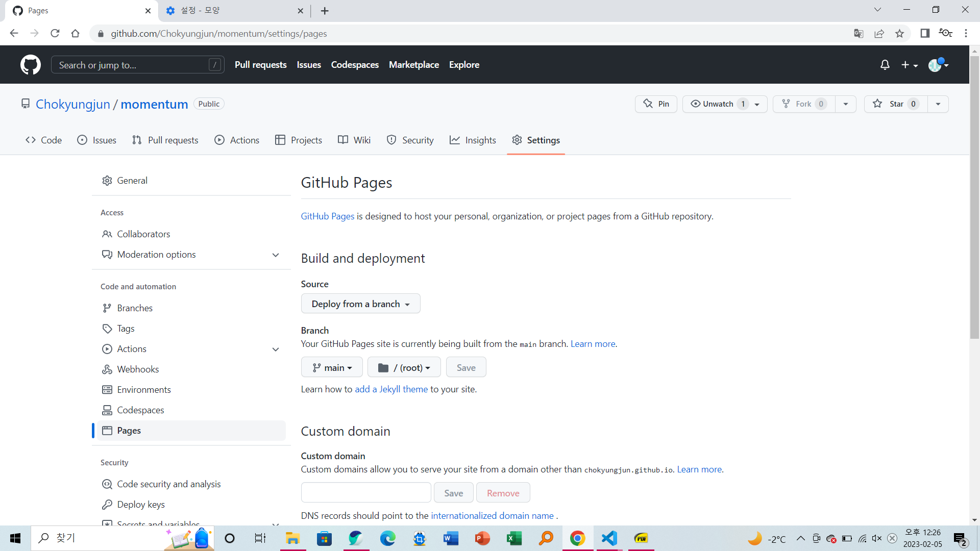
Task: Click the Chokyungjun owner link
Action: point(73,104)
